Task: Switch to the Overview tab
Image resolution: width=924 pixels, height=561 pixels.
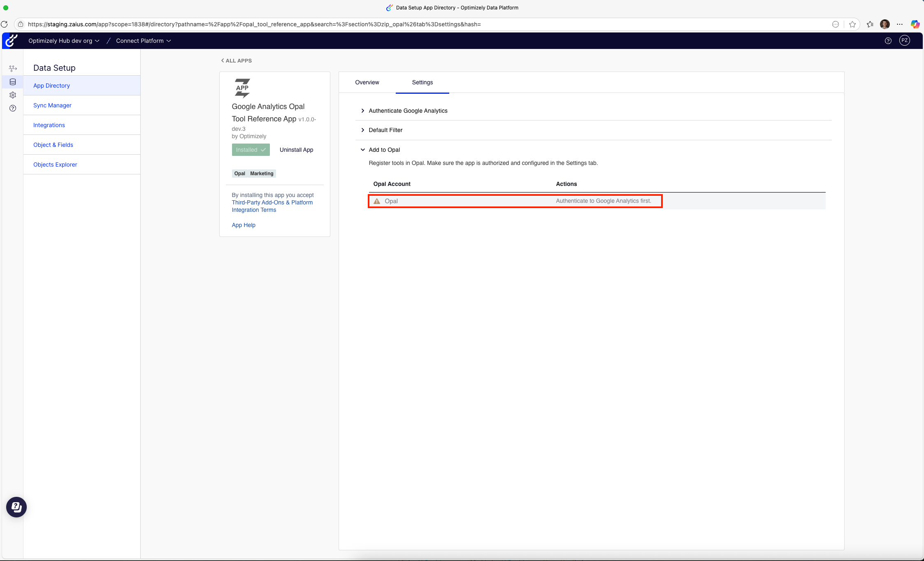Action: tap(367, 82)
